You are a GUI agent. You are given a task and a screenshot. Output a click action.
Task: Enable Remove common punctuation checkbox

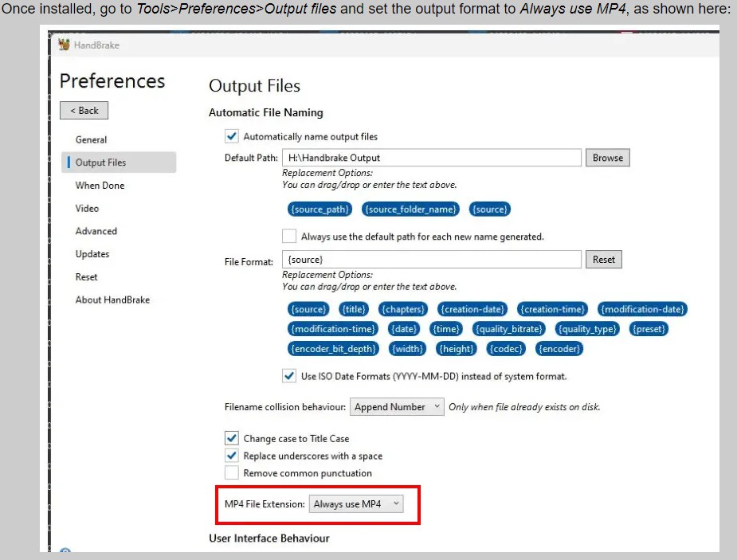coord(232,472)
